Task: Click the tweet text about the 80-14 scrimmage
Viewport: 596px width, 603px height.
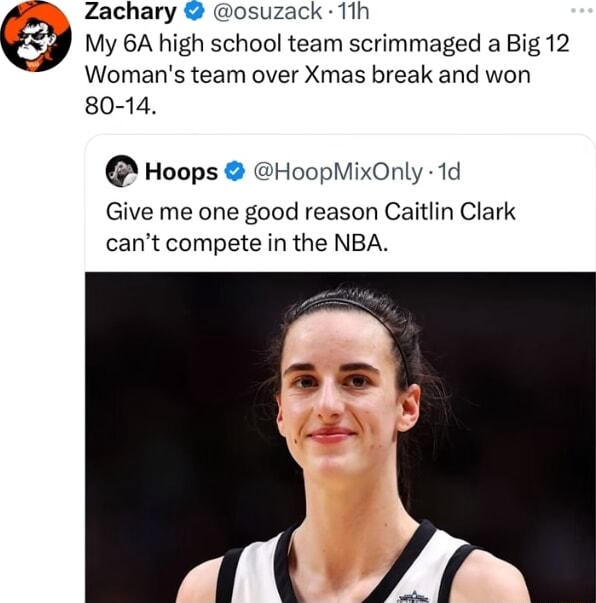Action: click(327, 74)
